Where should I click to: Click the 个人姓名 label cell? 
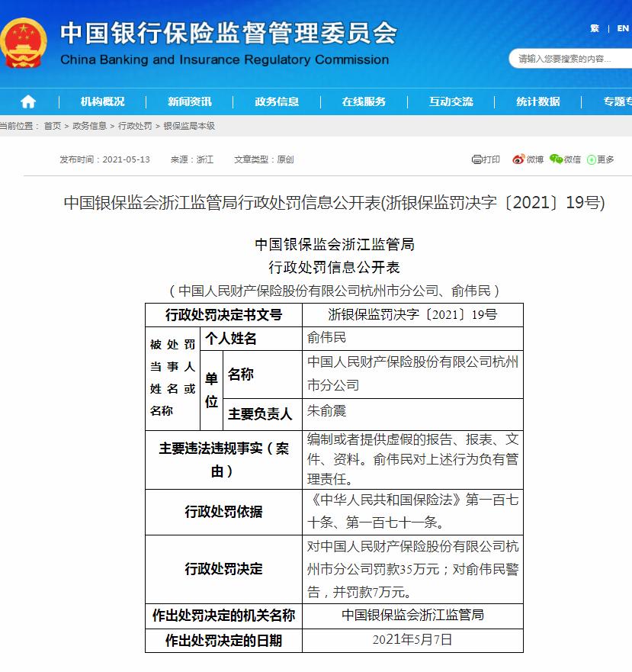click(x=251, y=339)
